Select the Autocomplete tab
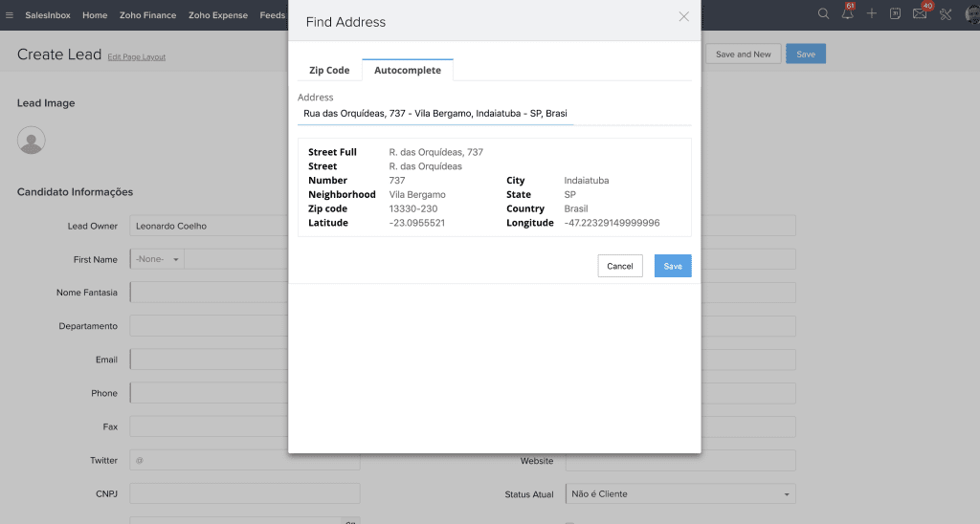 [x=408, y=71]
